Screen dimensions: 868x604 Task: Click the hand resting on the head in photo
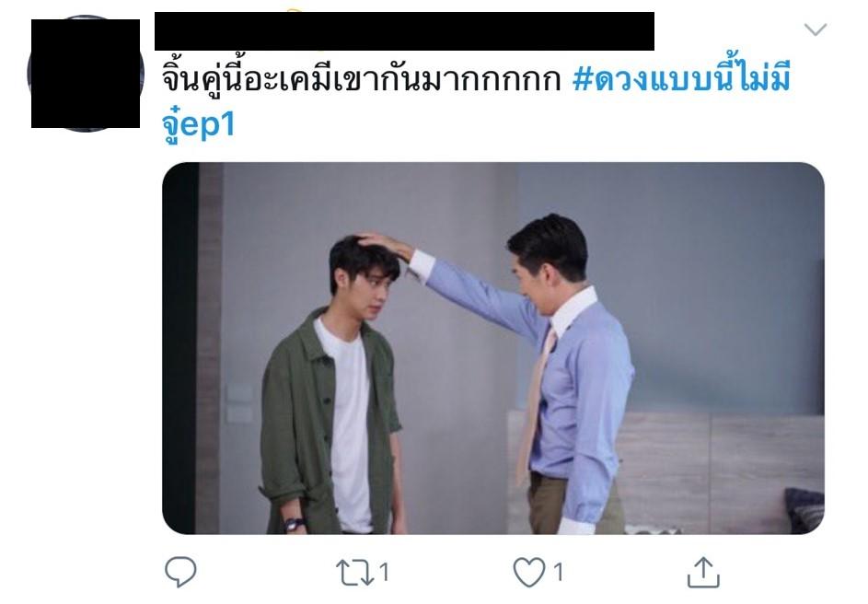point(384,244)
